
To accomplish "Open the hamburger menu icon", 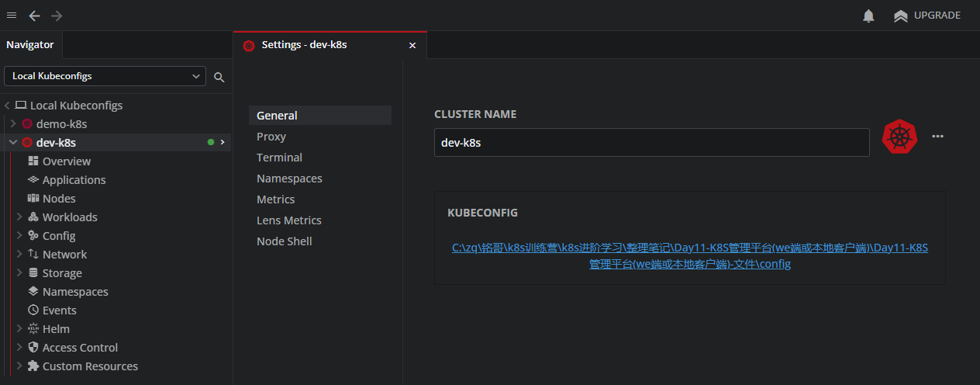I will click(12, 16).
